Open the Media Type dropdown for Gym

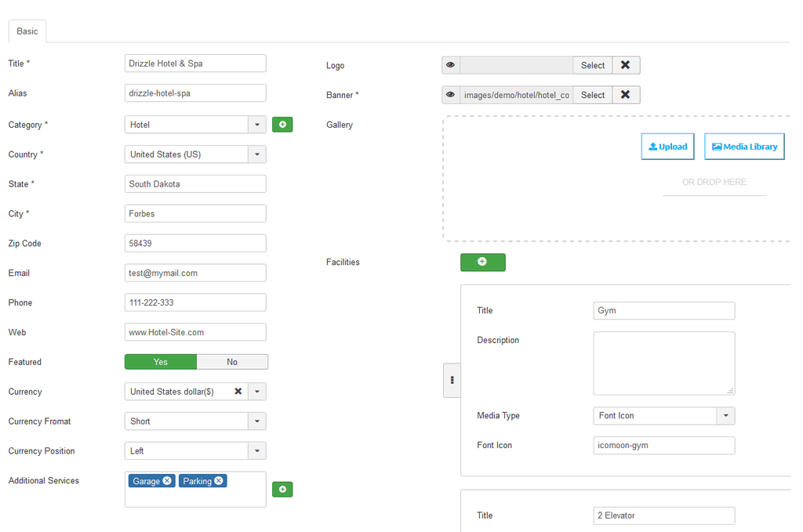coord(725,416)
